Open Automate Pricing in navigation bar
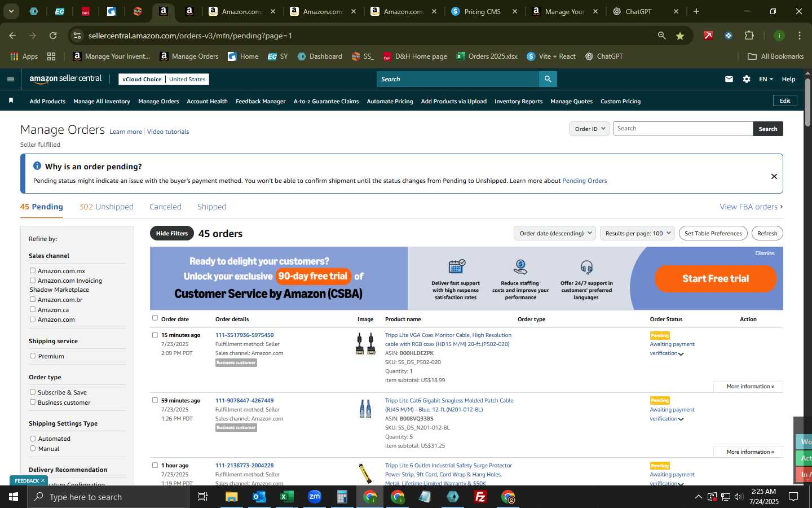This screenshot has height=508, width=812. click(x=390, y=102)
